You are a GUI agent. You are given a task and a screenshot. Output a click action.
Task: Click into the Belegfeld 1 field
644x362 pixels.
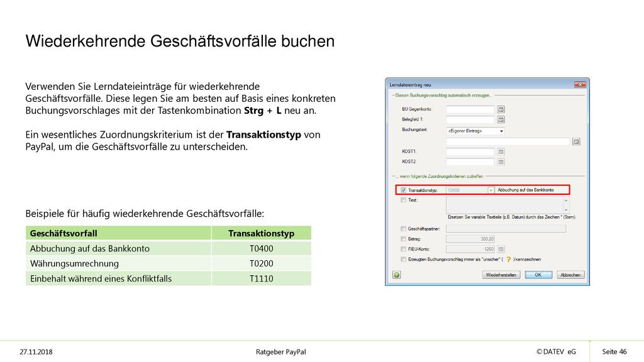(470, 119)
